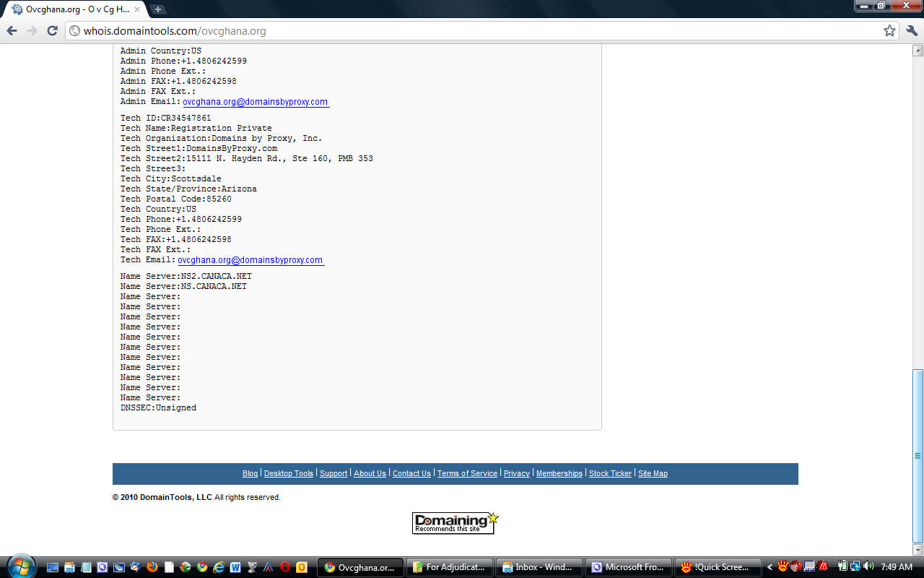Open the Memberships footer link
Viewport: 924px width, 578px height.
[559, 473]
